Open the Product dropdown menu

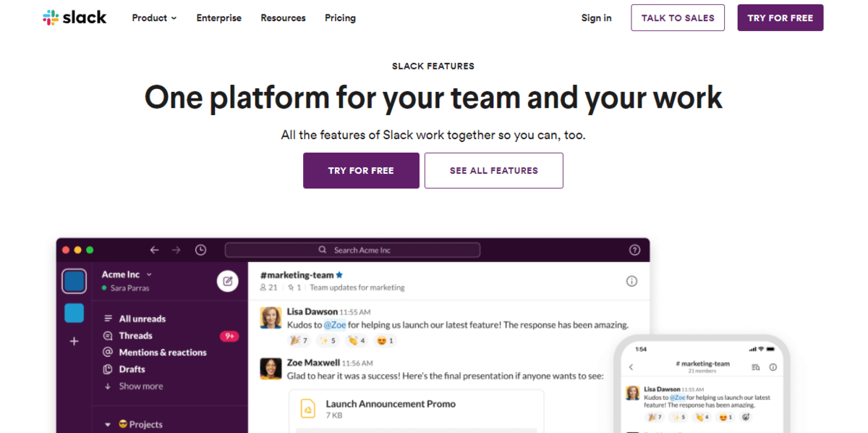(154, 18)
